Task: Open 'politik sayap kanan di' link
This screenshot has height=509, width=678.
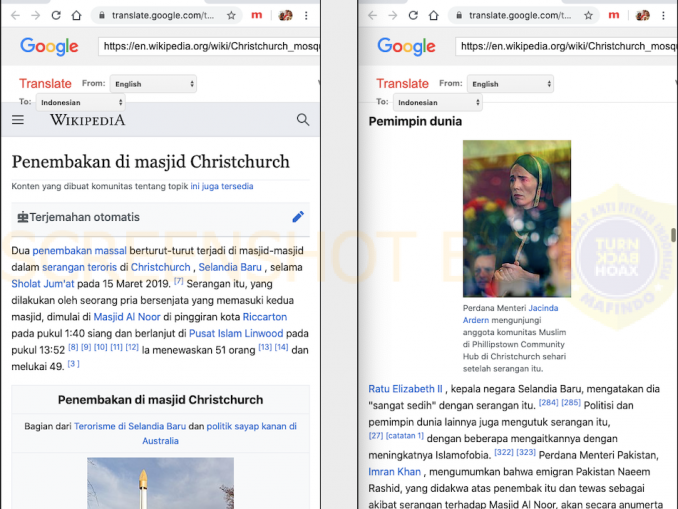Action: (252, 426)
